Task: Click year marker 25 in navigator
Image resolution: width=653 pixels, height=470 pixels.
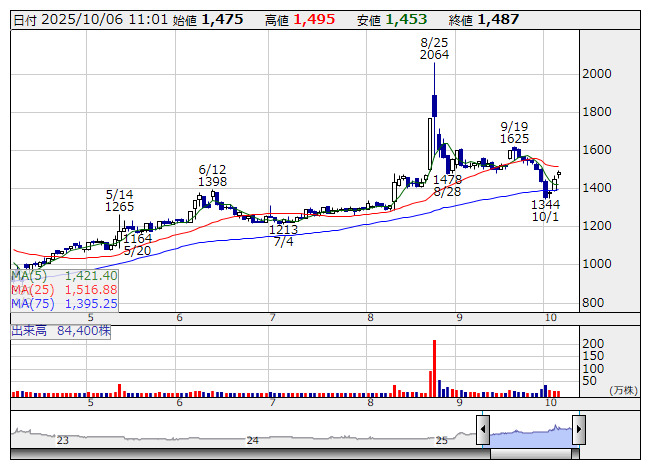Action: coord(441,440)
